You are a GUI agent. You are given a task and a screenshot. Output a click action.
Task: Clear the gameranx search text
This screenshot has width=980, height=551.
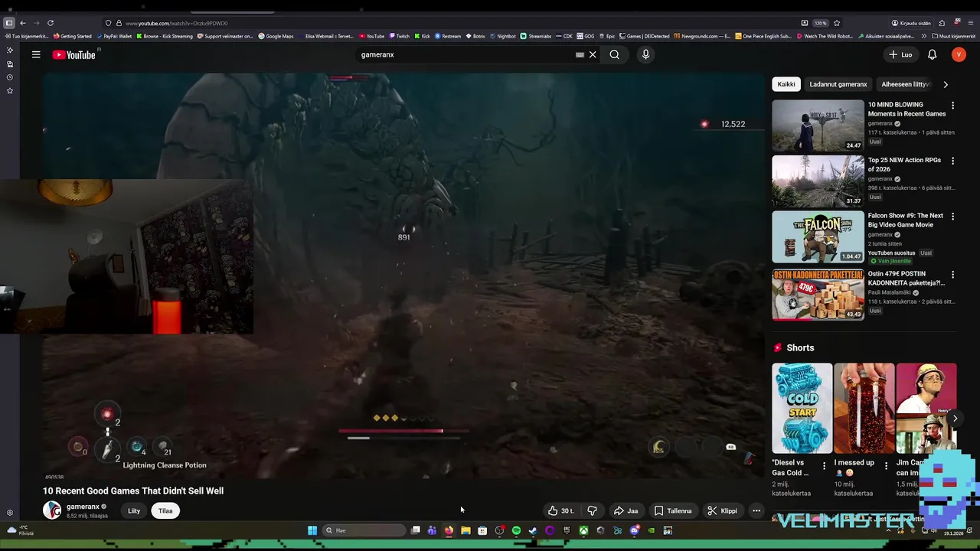click(593, 54)
